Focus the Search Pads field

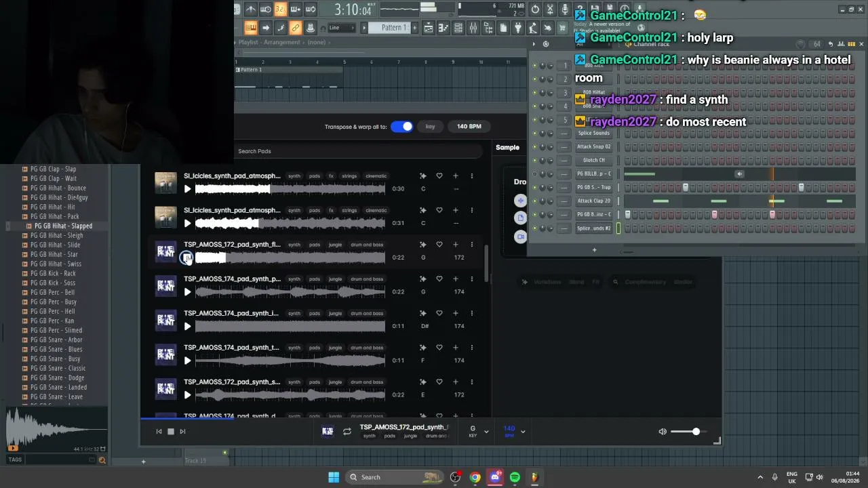pos(358,151)
